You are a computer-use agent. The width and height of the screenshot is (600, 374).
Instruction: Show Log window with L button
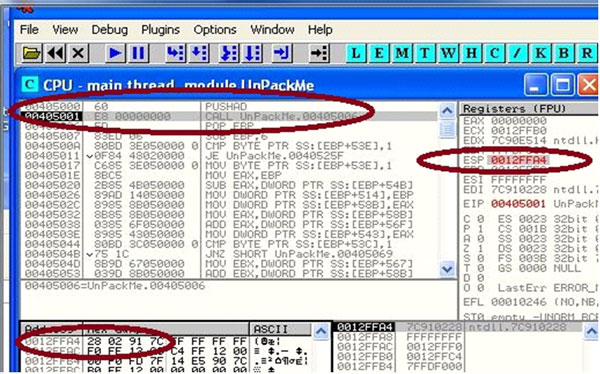[x=356, y=53]
